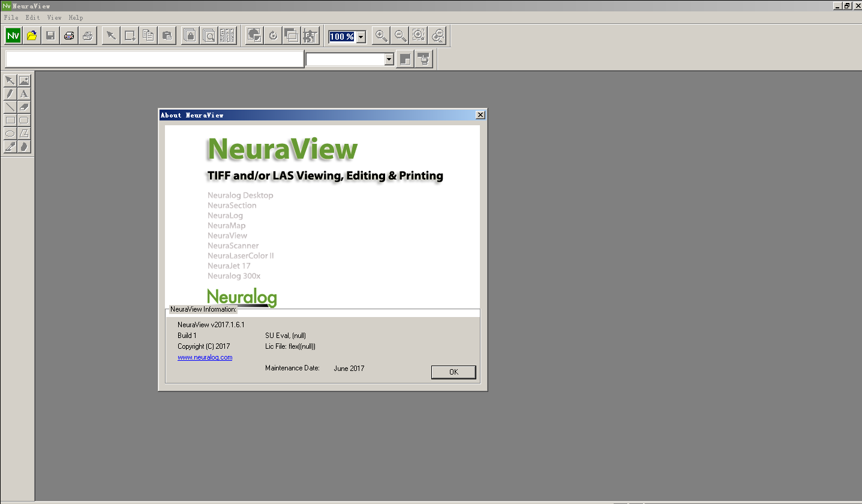Click the long empty text field below toolbar
This screenshot has height=504, width=862.
click(x=155, y=59)
